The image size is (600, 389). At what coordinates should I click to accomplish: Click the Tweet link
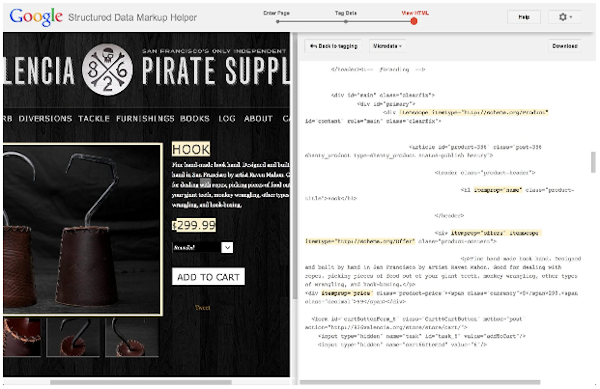202,308
